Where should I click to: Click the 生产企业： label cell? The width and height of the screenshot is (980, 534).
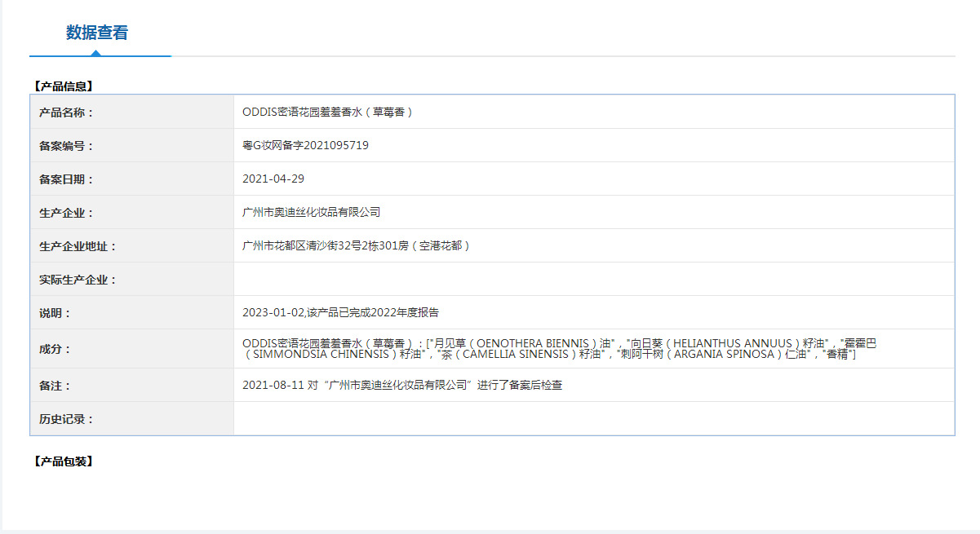click(132, 213)
